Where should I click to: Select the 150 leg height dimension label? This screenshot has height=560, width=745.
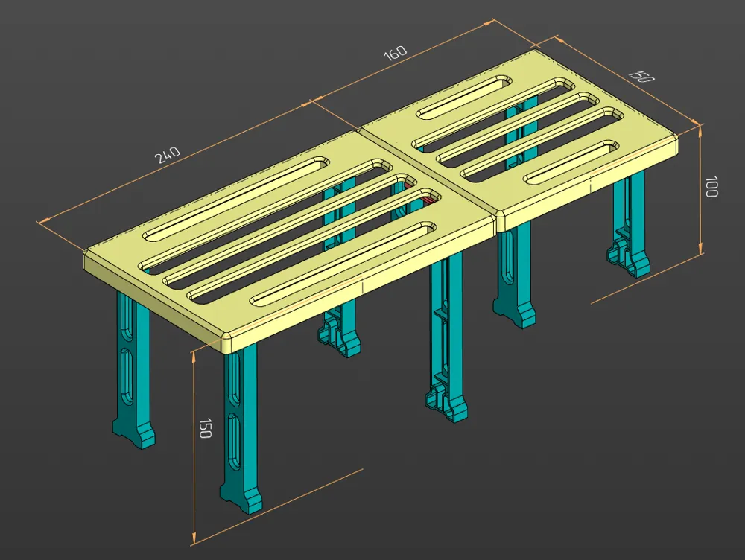(x=205, y=428)
